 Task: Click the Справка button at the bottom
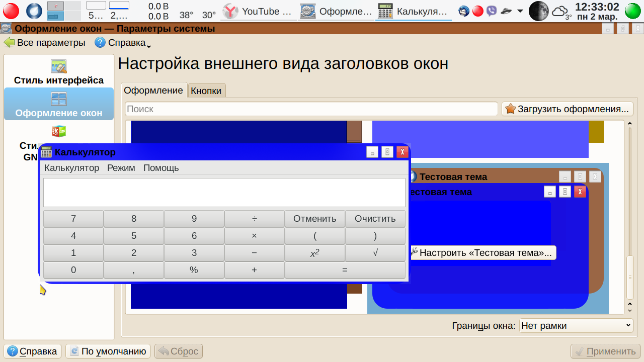33,351
